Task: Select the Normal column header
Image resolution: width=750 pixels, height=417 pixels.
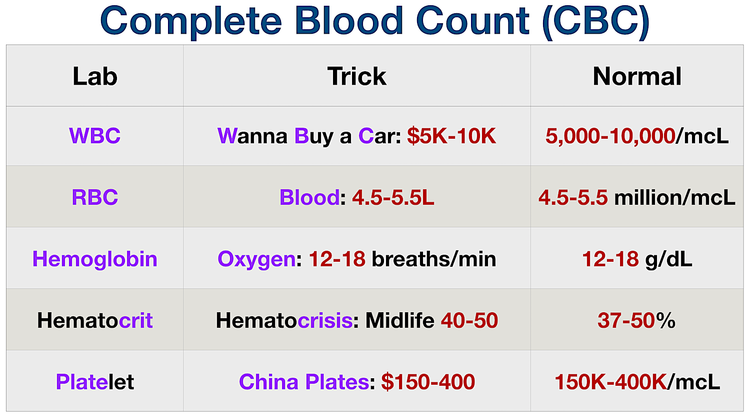Action: tap(637, 76)
